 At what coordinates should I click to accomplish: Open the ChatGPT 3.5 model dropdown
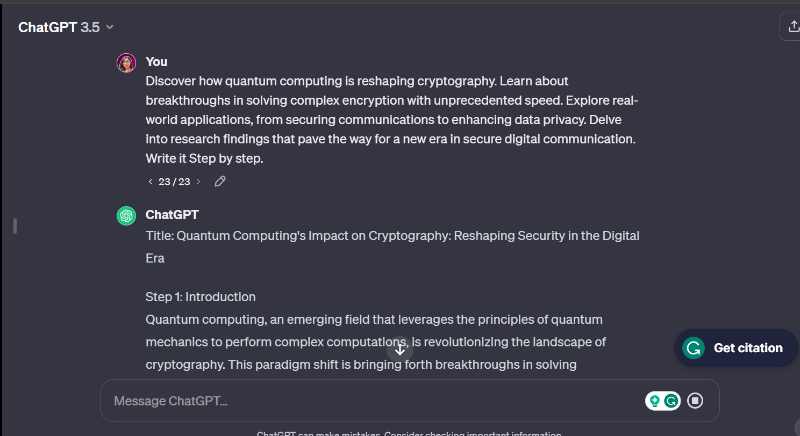(66, 28)
